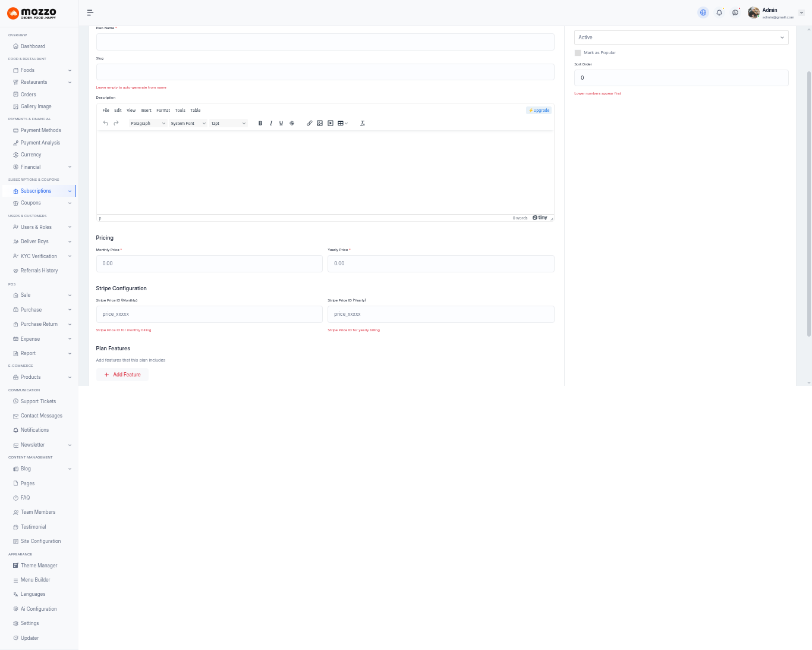Click the globe icon in the header

[703, 12]
